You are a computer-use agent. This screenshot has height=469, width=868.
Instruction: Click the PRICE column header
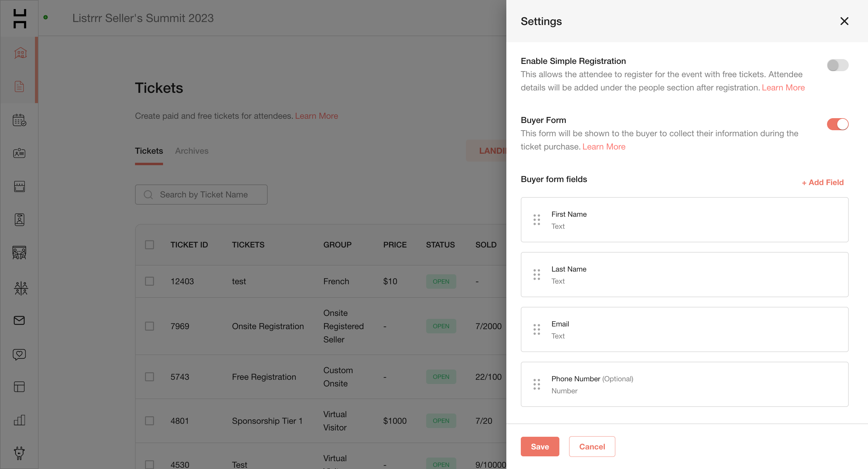coord(395,245)
